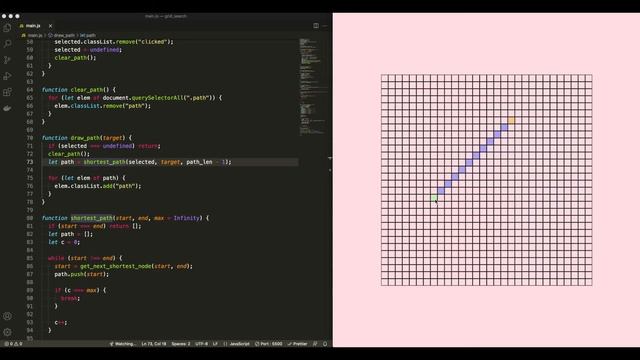Open the Run and Debug view
This screenshot has height=360, width=640.
[7, 76]
